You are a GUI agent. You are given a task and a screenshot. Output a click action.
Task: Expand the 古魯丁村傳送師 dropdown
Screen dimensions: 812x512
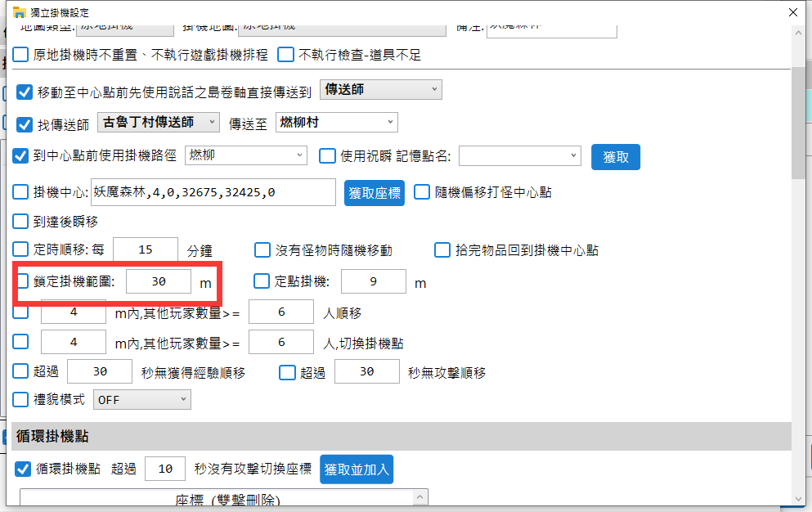(x=159, y=123)
